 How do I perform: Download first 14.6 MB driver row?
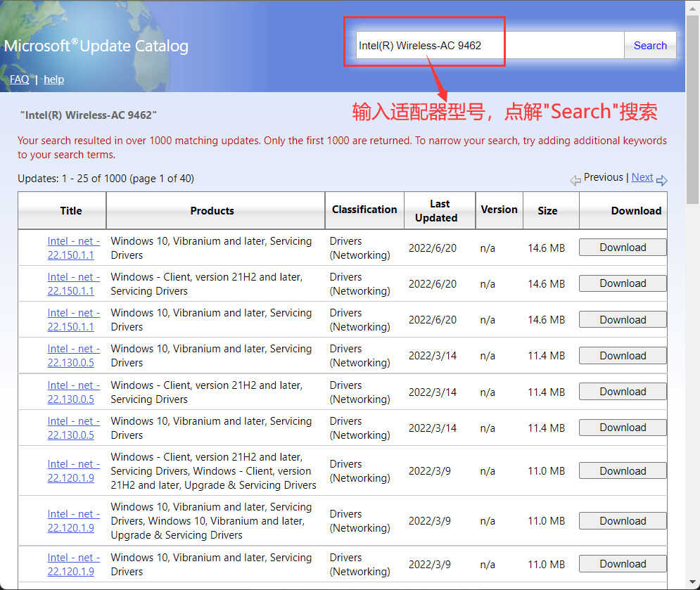(x=623, y=248)
